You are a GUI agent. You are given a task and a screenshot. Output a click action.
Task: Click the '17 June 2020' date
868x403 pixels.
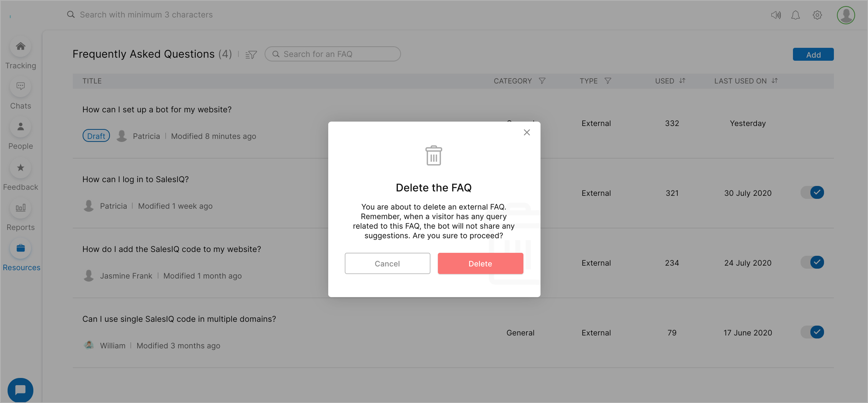tap(748, 333)
